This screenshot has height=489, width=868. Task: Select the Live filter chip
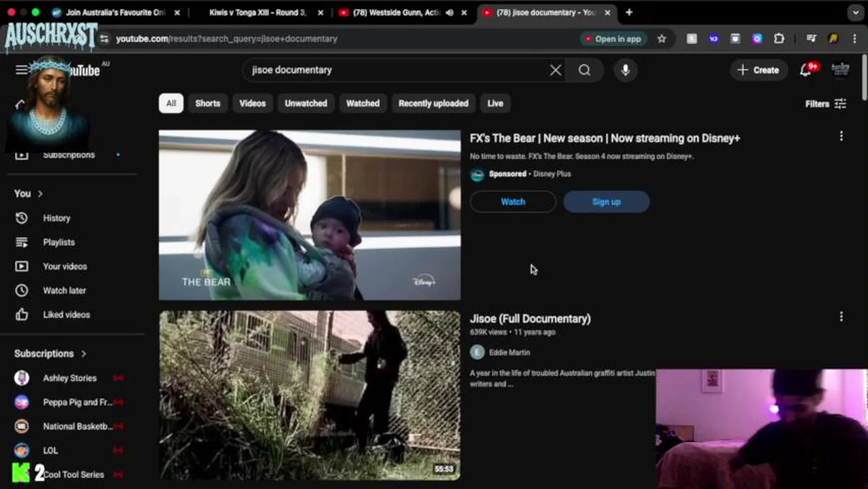pos(495,103)
